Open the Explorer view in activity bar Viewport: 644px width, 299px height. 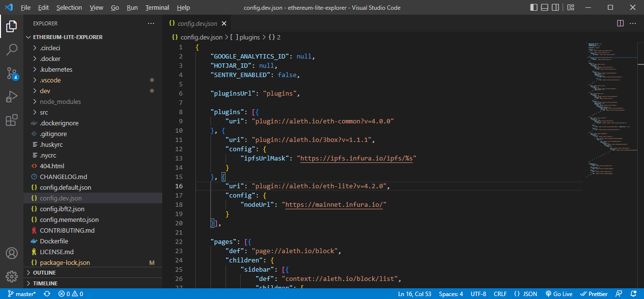tap(12, 26)
